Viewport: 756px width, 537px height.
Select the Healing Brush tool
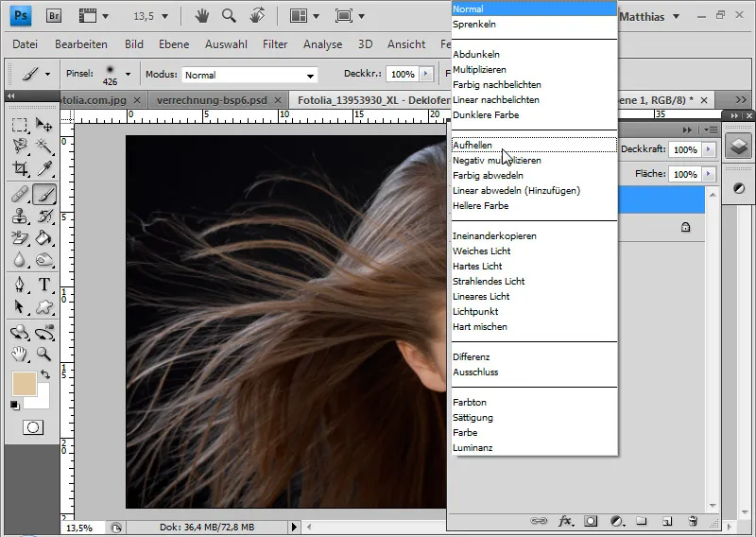click(19, 195)
